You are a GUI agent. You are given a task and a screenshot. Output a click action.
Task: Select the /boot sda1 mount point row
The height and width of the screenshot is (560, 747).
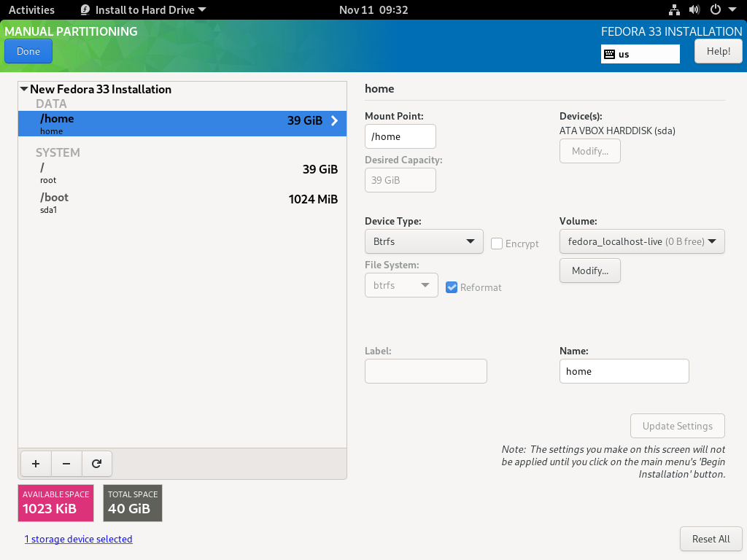tap(182, 203)
